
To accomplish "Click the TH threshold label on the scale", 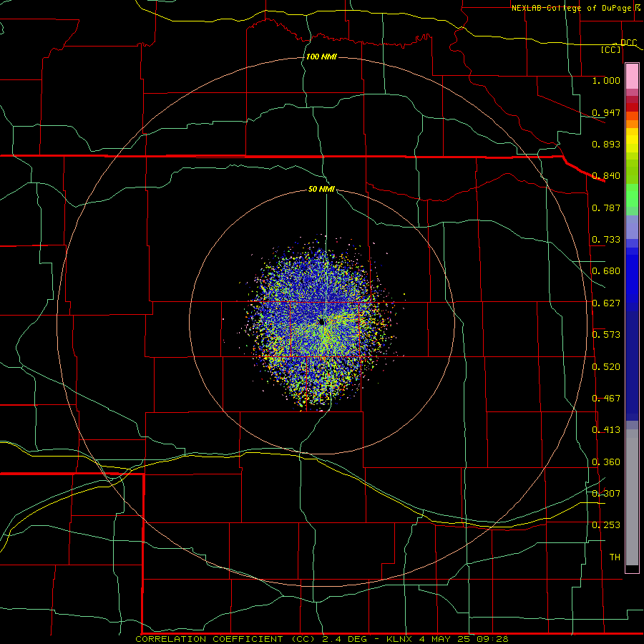I will click(615, 557).
